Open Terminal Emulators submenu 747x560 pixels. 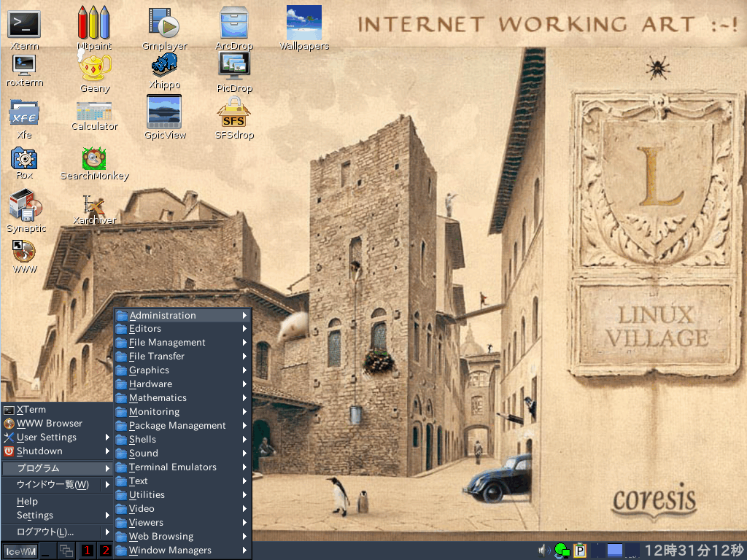pyautogui.click(x=182, y=467)
